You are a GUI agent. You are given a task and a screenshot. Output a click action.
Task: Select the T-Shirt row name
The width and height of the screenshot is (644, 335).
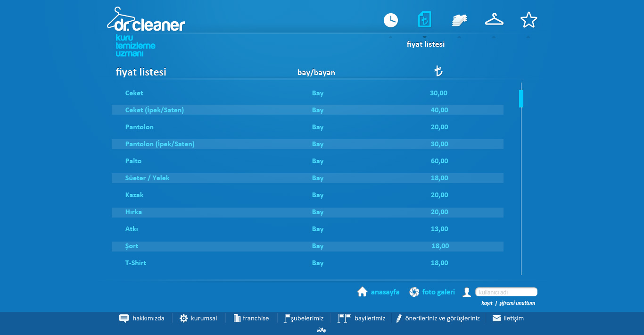click(x=136, y=263)
